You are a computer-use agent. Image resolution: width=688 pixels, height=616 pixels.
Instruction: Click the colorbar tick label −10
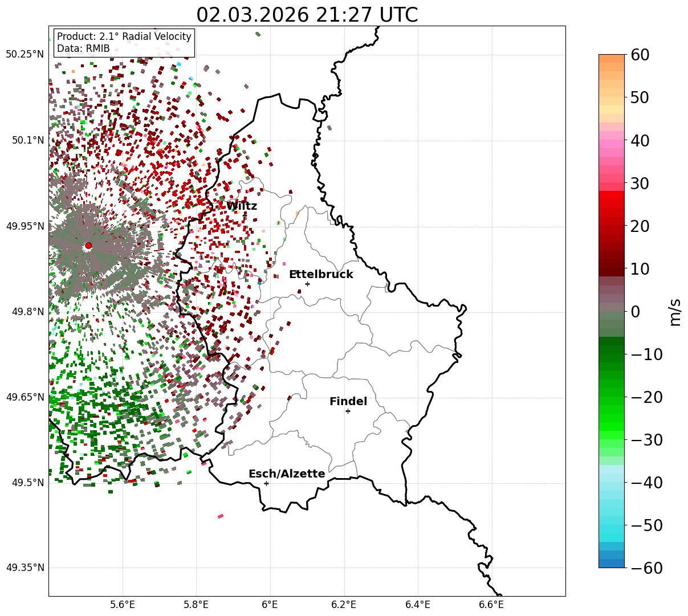tap(646, 354)
